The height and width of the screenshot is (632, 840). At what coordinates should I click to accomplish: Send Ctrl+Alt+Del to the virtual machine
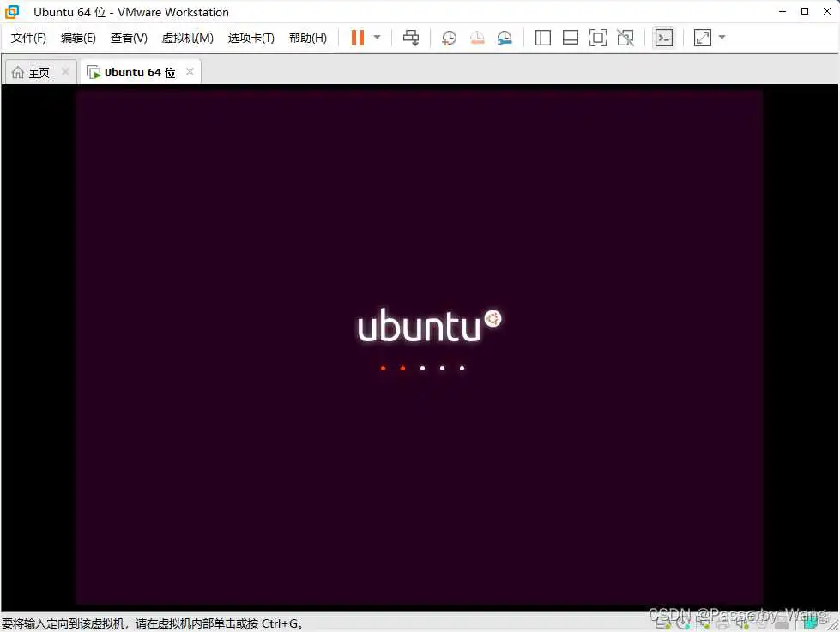click(410, 38)
